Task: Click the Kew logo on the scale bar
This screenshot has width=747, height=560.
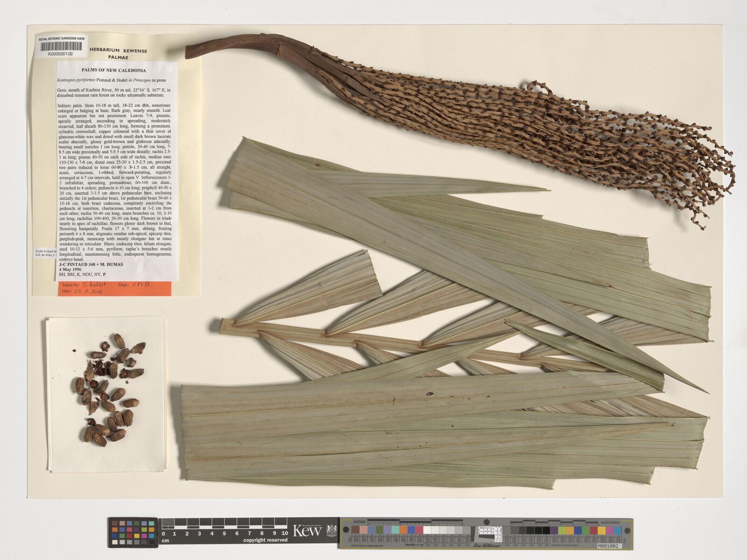Action: click(x=307, y=531)
